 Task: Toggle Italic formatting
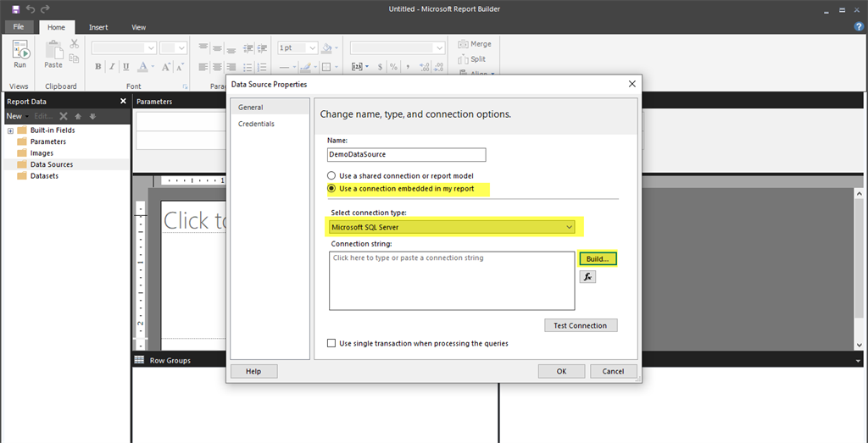[x=112, y=67]
